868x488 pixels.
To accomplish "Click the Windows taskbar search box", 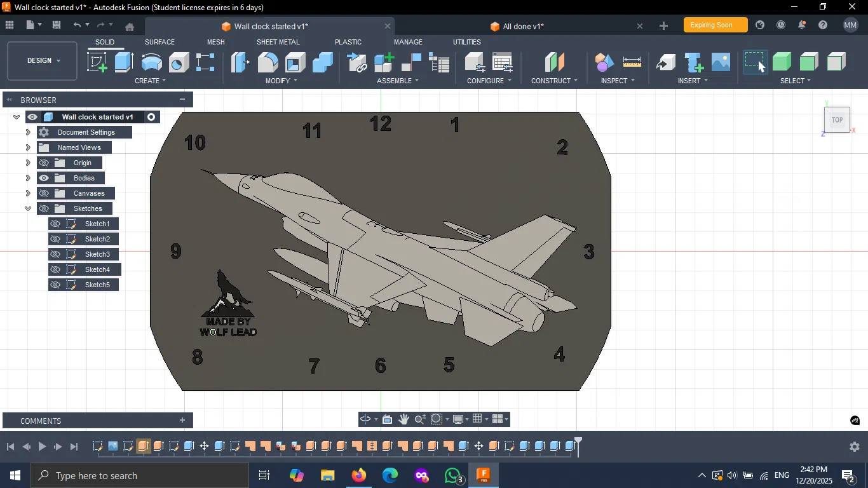I will coord(140,475).
